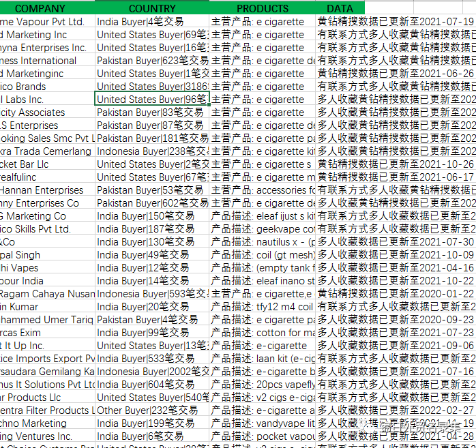Click the '产品描述: cotton for' product cell
The height and width of the screenshot is (448, 476).
tap(263, 332)
